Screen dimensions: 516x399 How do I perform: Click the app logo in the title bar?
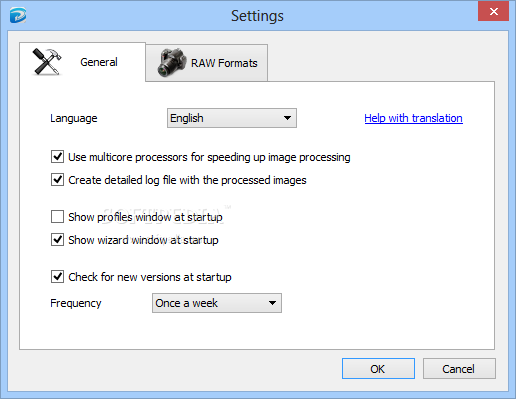[18, 16]
